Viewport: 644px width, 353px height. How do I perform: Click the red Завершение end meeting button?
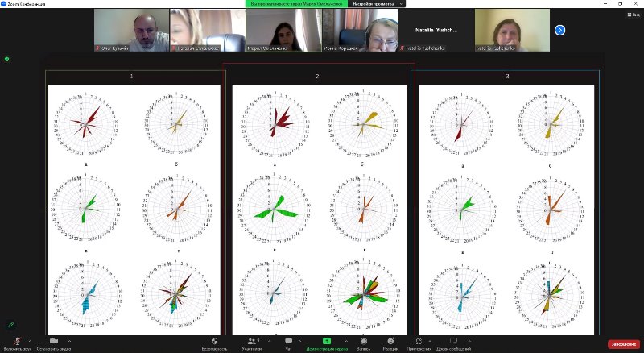click(623, 344)
